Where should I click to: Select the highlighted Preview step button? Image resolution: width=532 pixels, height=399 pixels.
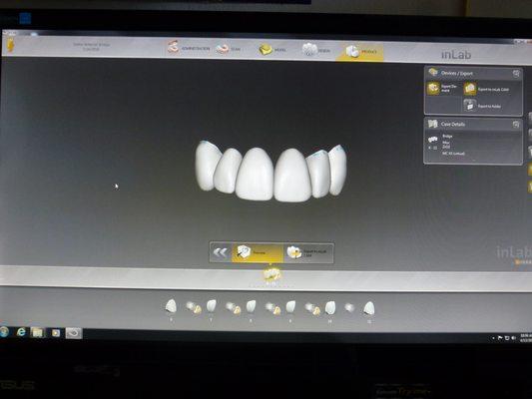coord(258,252)
